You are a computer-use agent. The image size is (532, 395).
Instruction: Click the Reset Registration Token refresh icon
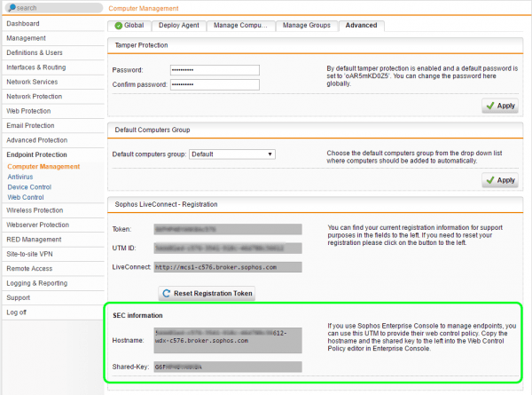click(167, 293)
